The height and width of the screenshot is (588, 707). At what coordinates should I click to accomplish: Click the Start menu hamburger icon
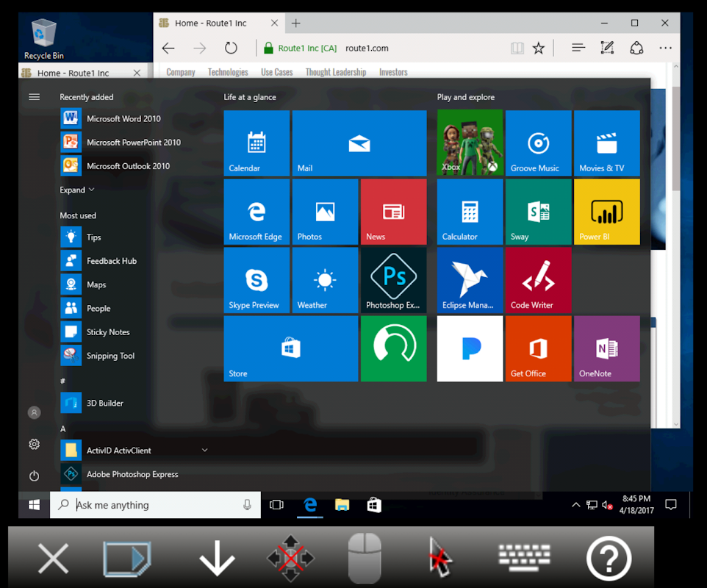pos(35,97)
